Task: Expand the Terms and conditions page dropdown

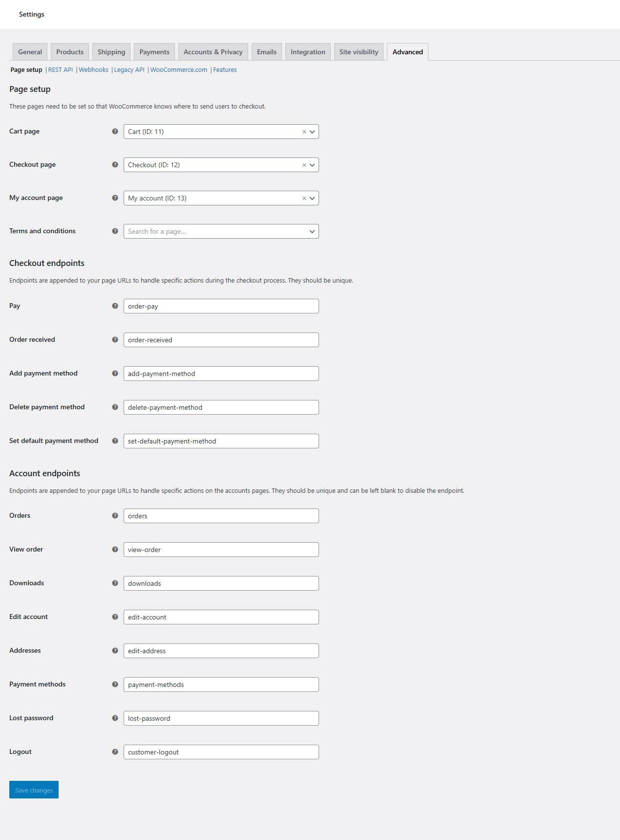Action: [x=312, y=232]
